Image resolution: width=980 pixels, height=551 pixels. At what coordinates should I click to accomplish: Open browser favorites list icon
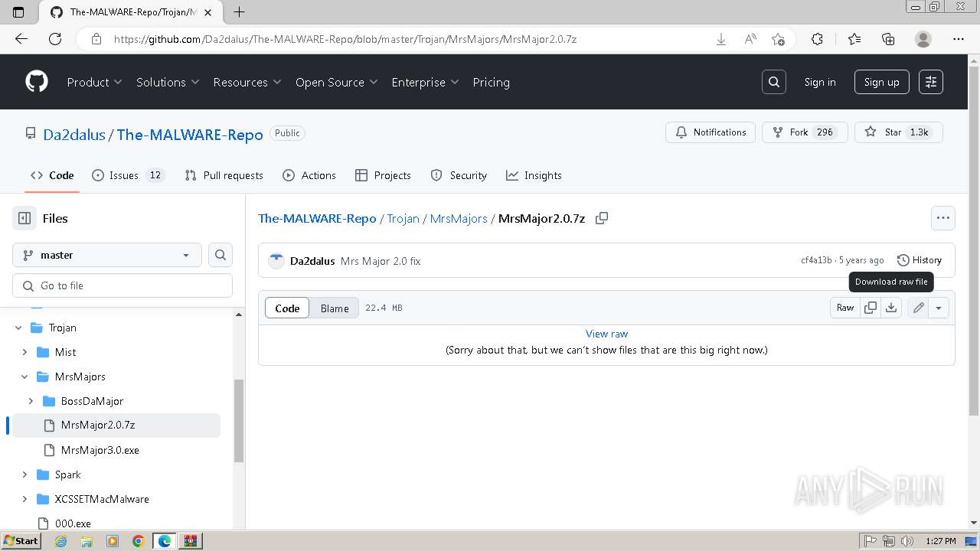[x=854, y=39]
